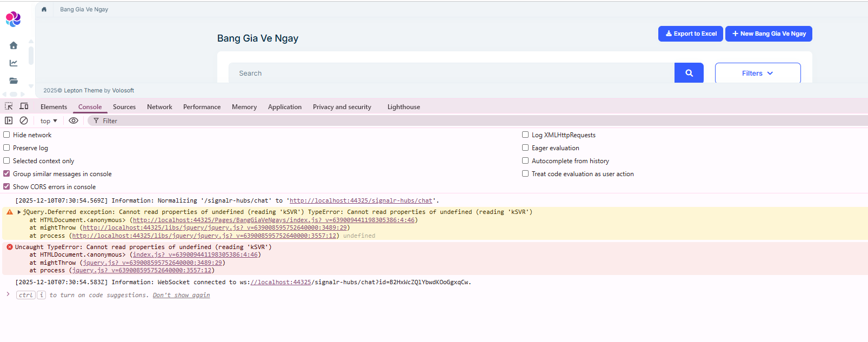Viewport: 868px width, 342px height.
Task: Expand the jQuery.Deferred exception warning
Action: tap(19, 212)
